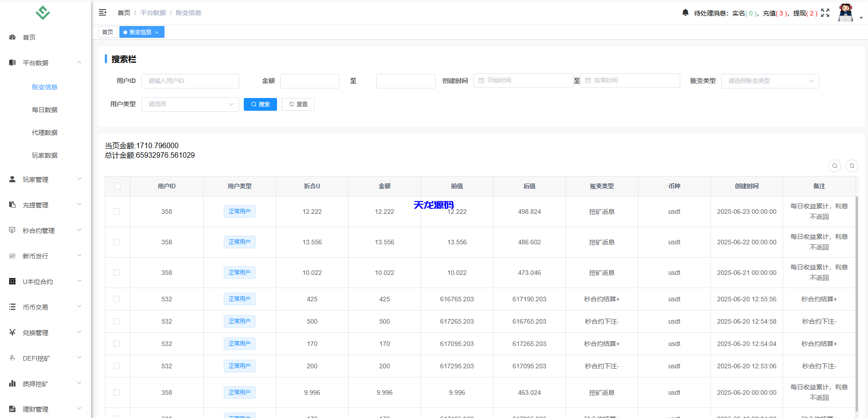Click the 用户ID input field
The image size is (868, 418).
coord(190,81)
